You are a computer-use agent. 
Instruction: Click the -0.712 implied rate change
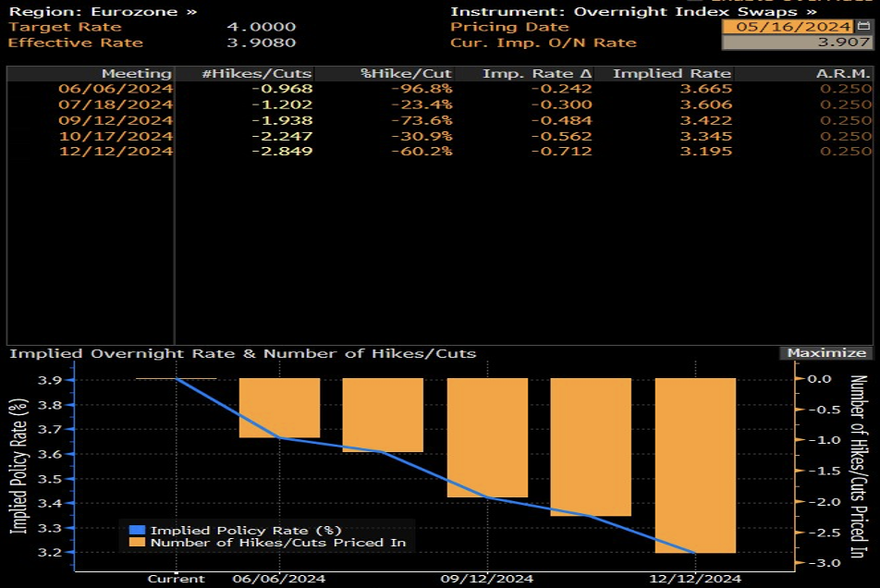561,151
